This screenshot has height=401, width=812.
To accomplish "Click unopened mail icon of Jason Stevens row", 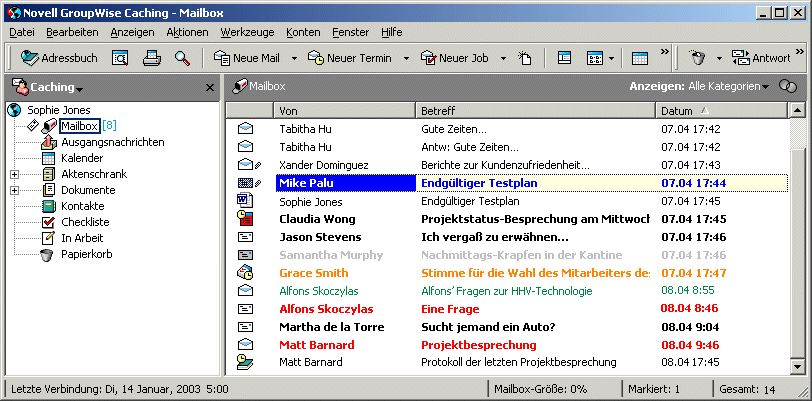I will click(x=245, y=237).
